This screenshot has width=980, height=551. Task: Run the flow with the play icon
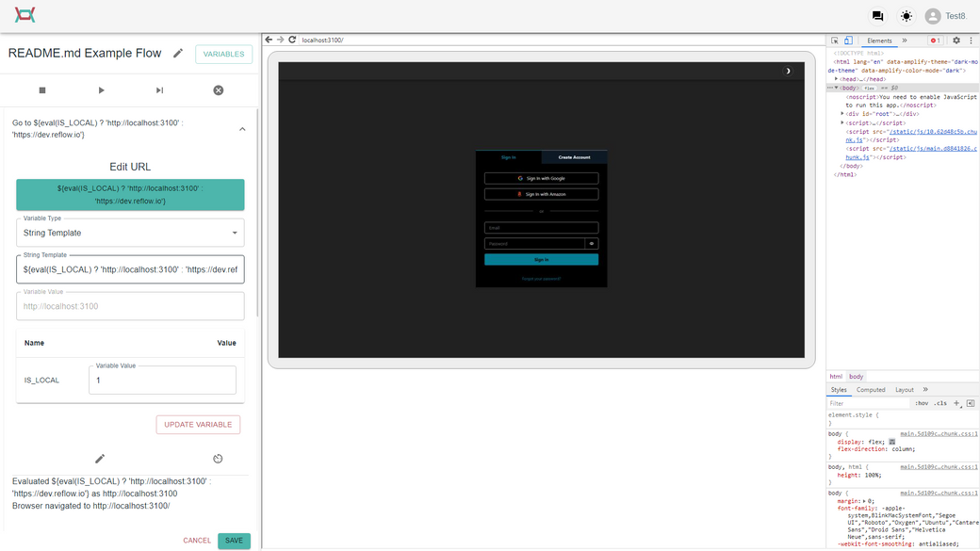[x=99, y=89]
